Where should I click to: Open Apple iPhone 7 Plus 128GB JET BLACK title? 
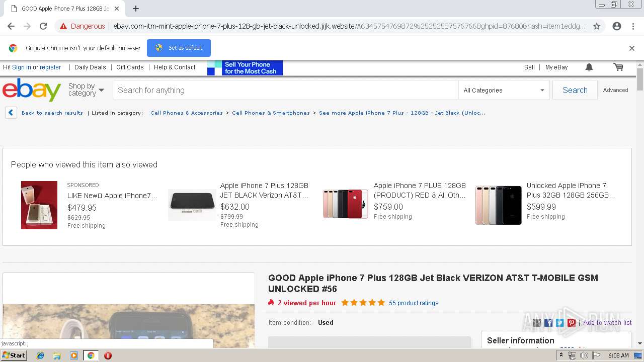(265, 190)
